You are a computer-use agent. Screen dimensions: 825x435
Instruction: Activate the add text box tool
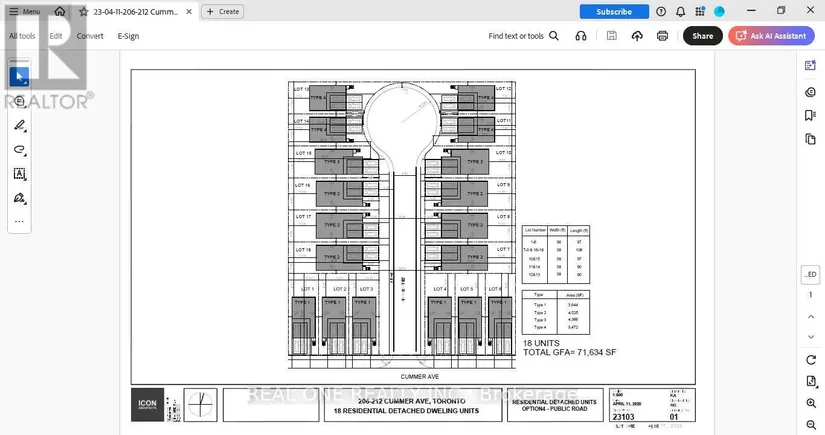point(19,173)
